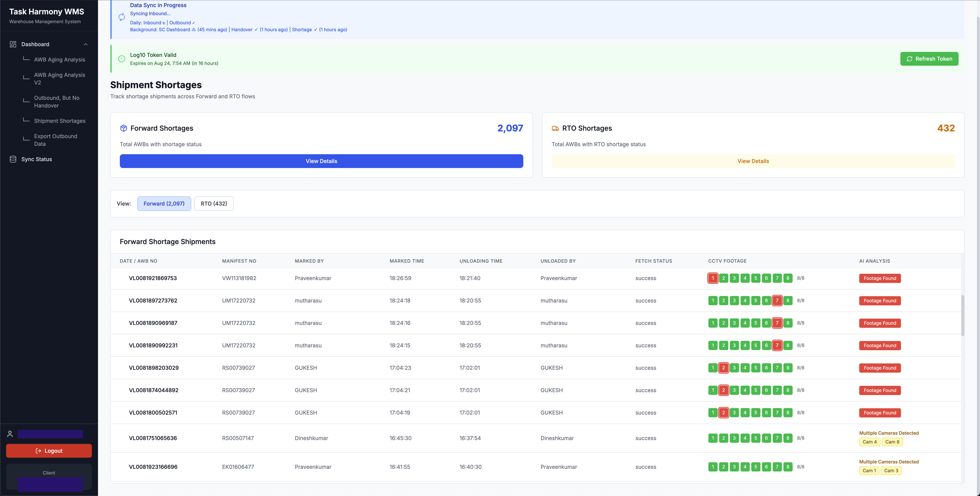Image resolution: width=980 pixels, height=496 pixels.
Task: Click the RTO Shortages truck icon
Action: 555,128
